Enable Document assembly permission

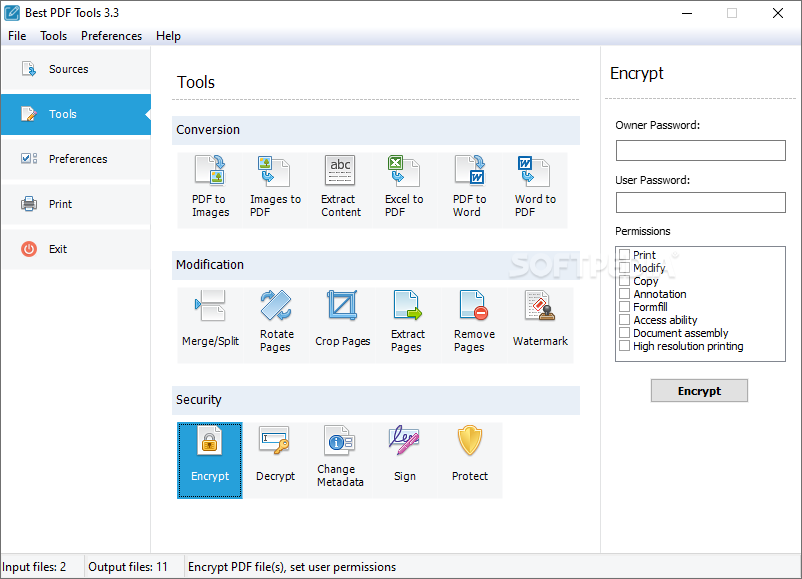point(625,332)
